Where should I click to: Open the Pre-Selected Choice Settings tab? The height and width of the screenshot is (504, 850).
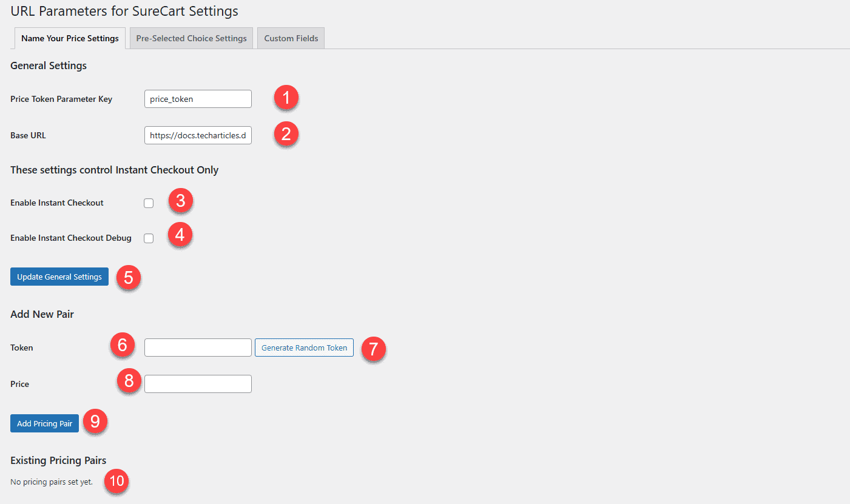(x=191, y=38)
